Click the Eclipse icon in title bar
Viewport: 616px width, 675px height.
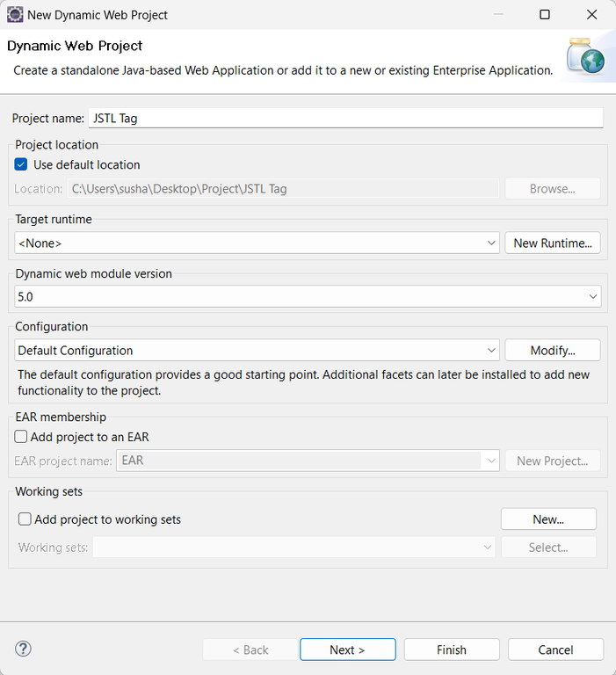(x=15, y=15)
